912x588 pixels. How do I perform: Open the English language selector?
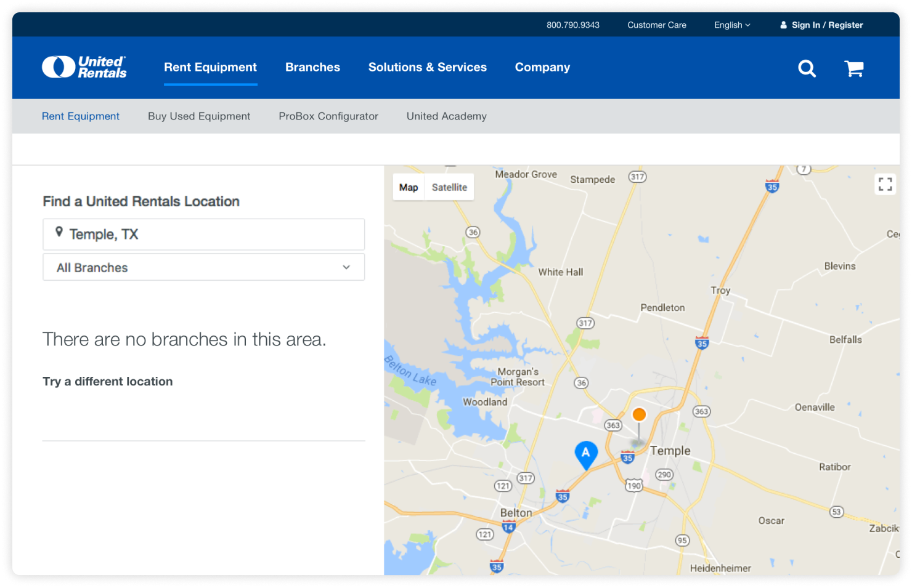(x=731, y=25)
